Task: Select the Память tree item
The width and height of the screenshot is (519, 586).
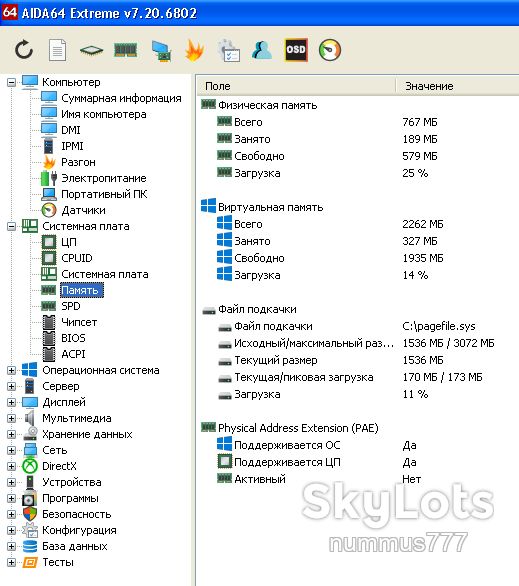Action: [x=82, y=290]
